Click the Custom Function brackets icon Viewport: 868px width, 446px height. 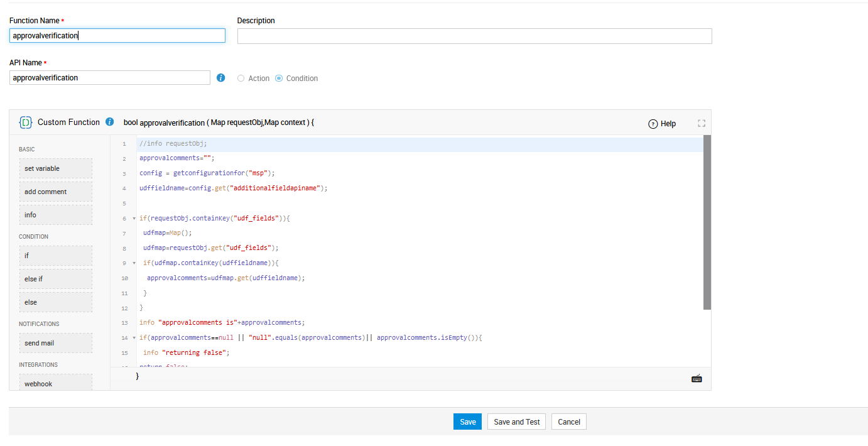[26, 122]
